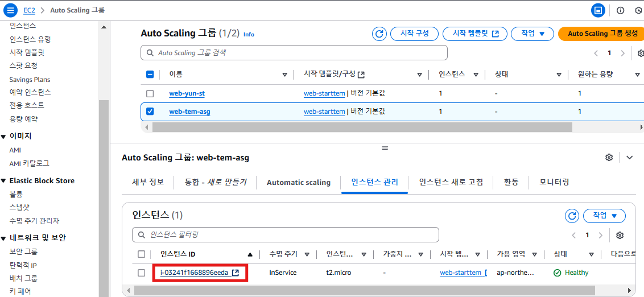This screenshot has width=644, height=297.
Task: Refresh the Auto Scaling groups list
Action: tap(379, 34)
